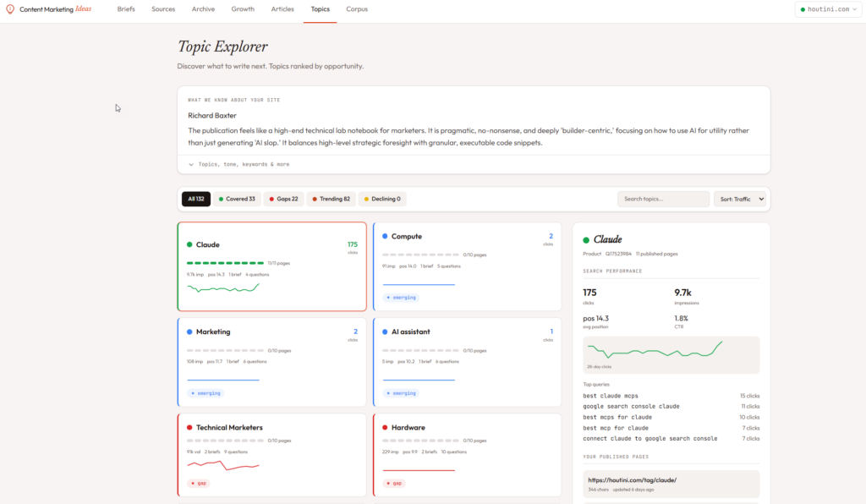Click the Content Marketing Ideas logo icon
The width and height of the screenshot is (866, 504).
(9, 9)
